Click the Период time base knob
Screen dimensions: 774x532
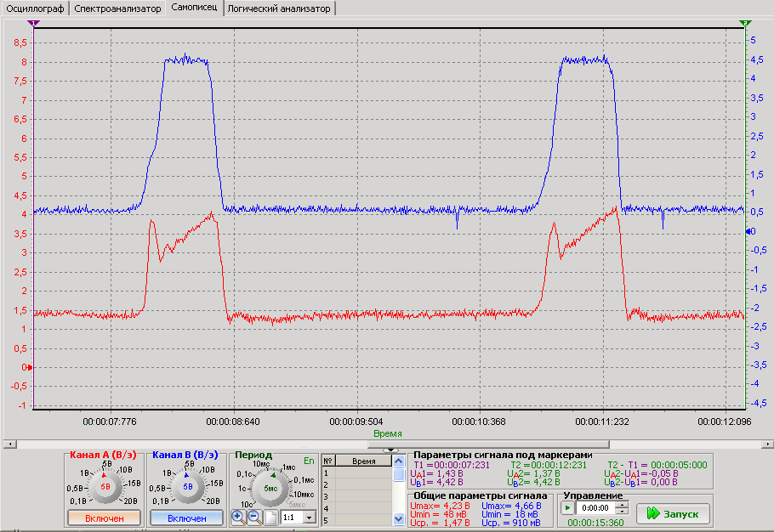click(x=270, y=488)
